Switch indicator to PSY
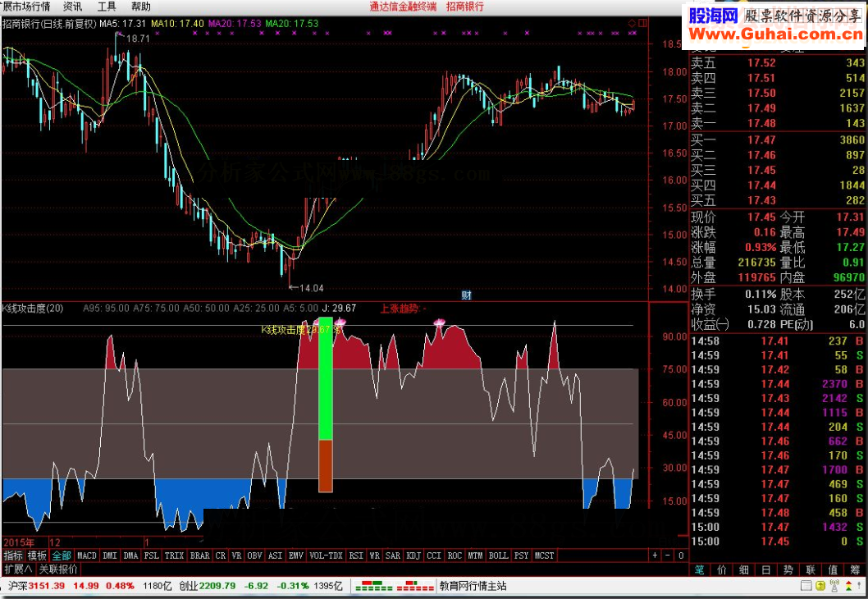This screenshot has width=868, height=599. pos(521,556)
